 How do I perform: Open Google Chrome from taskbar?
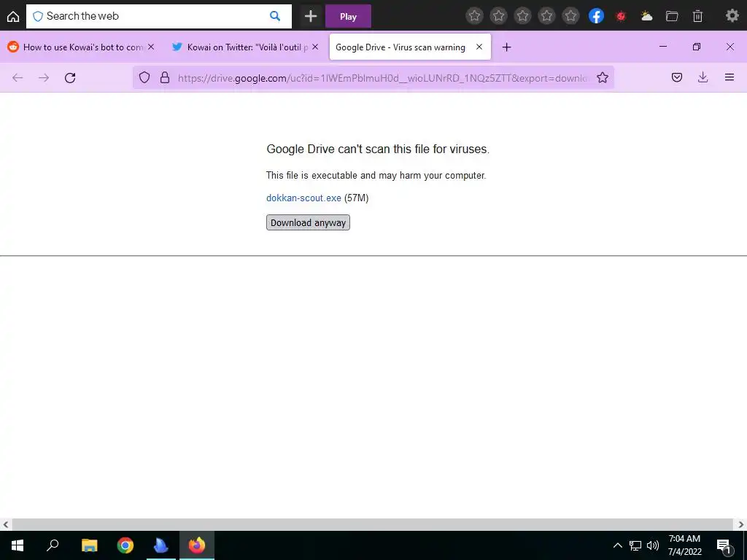coord(125,545)
